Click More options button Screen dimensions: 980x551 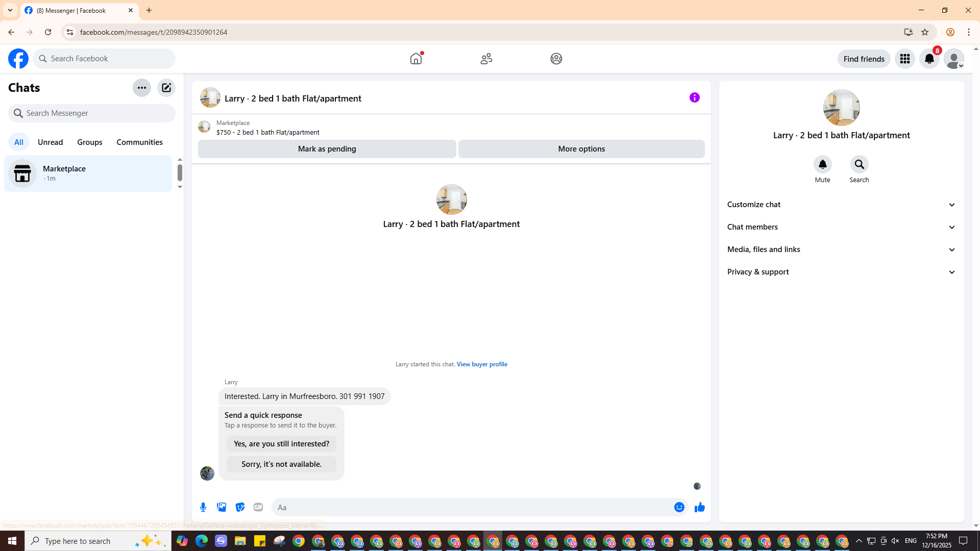tap(582, 149)
